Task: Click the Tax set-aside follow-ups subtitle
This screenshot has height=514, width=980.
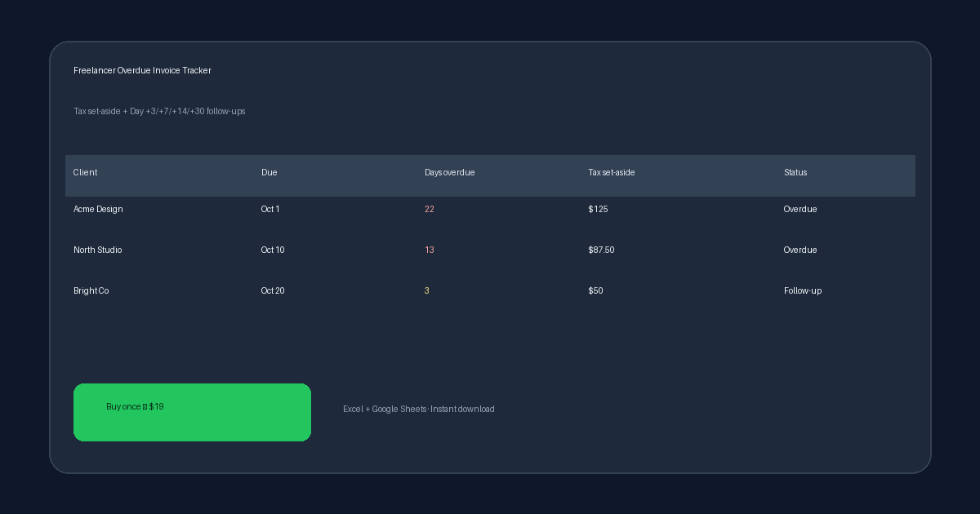Action: [159, 112]
